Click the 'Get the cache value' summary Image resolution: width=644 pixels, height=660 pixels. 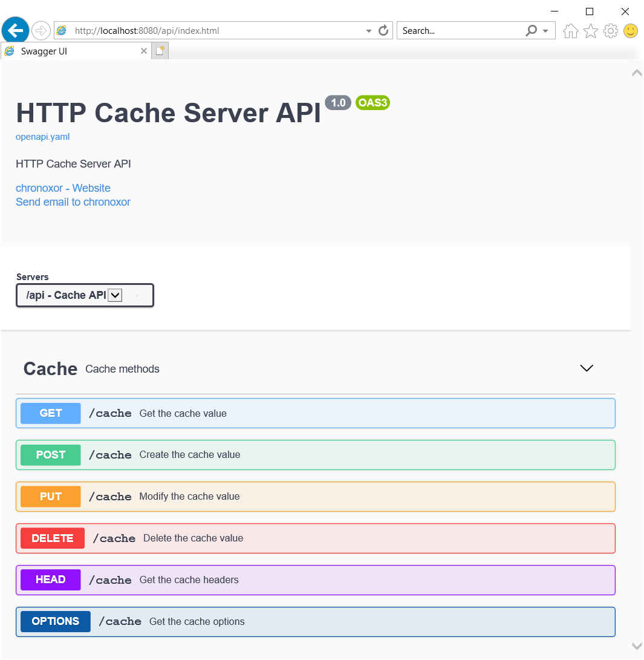tap(183, 413)
